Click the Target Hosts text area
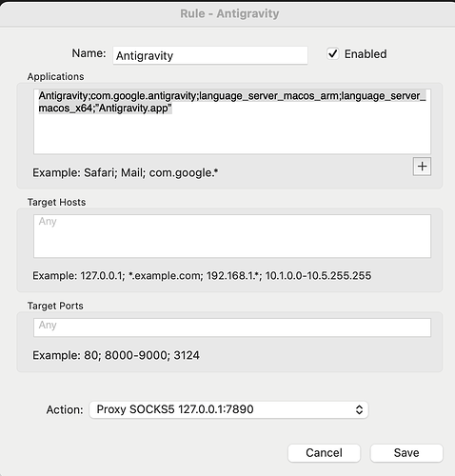 pos(232,236)
